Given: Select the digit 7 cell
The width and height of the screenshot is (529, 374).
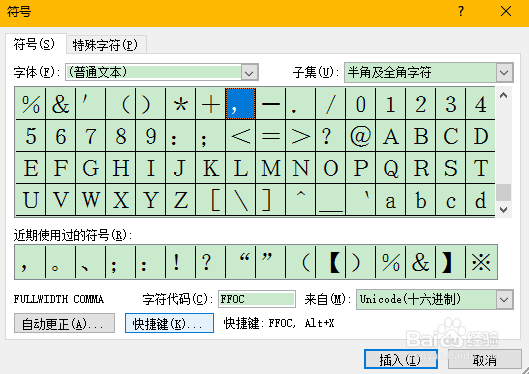Looking at the screenshot, I should coord(90,136).
